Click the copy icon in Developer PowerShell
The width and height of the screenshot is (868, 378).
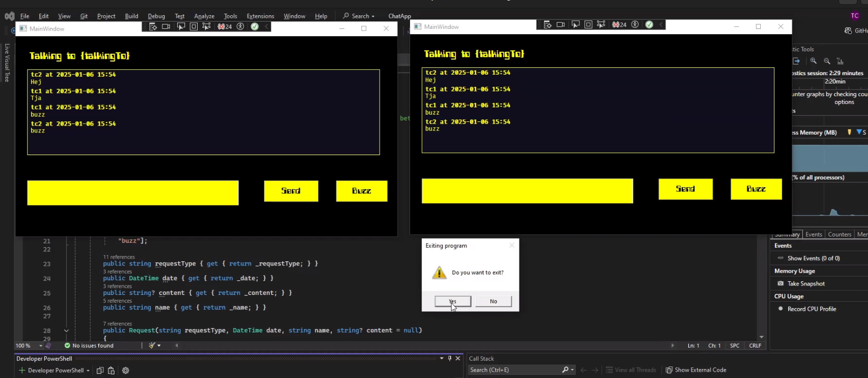[100, 371]
